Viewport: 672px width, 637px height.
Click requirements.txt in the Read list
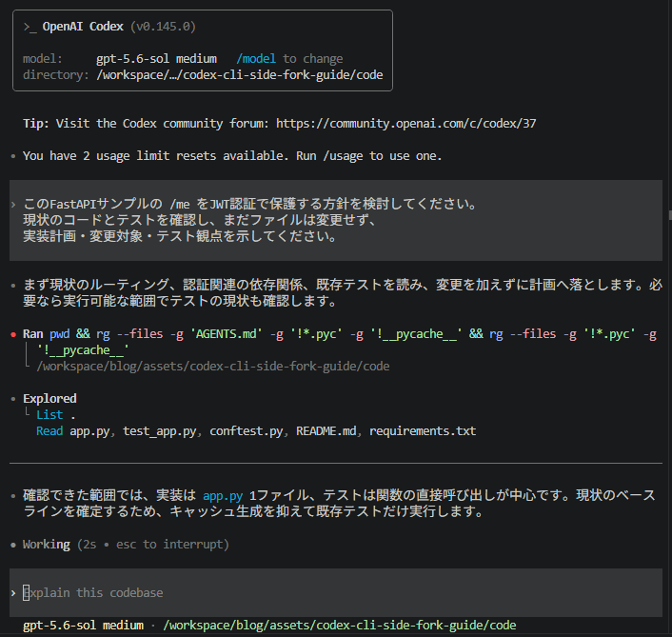coord(423,431)
